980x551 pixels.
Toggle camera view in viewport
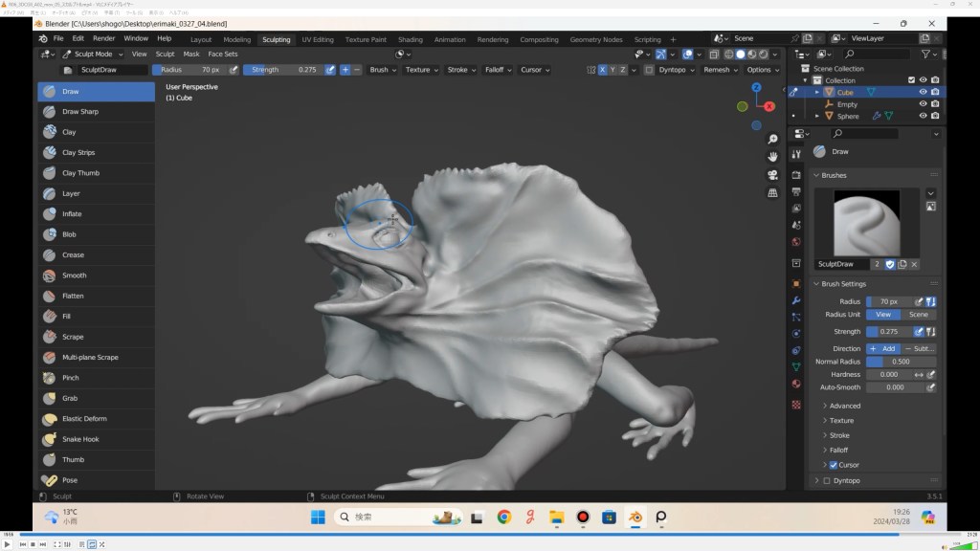(x=772, y=175)
